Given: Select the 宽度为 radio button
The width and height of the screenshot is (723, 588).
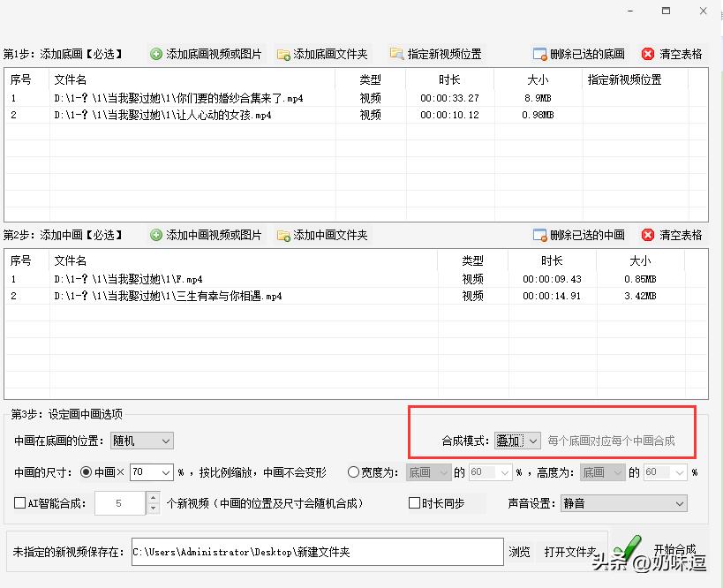Looking at the screenshot, I should point(353,471).
